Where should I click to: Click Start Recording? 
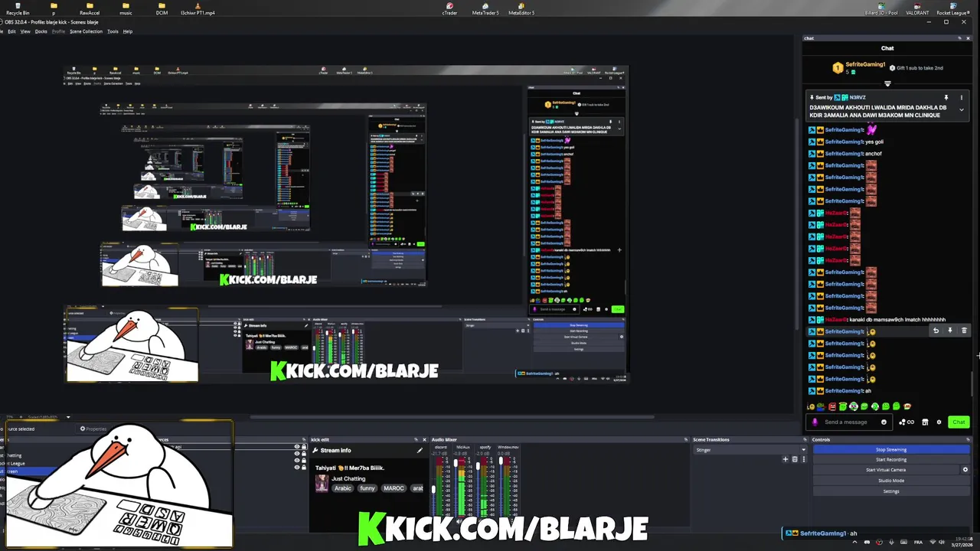pyautogui.click(x=891, y=460)
